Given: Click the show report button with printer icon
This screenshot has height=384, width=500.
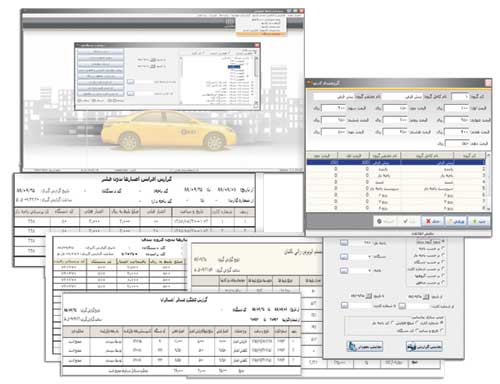Looking at the screenshot, I should (x=424, y=347).
